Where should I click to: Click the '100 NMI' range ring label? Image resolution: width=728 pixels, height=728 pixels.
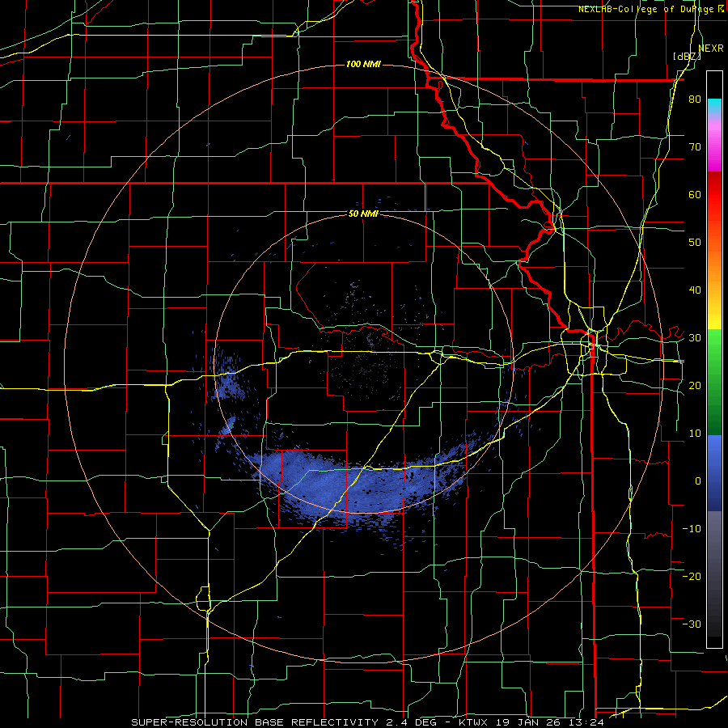pyautogui.click(x=363, y=64)
